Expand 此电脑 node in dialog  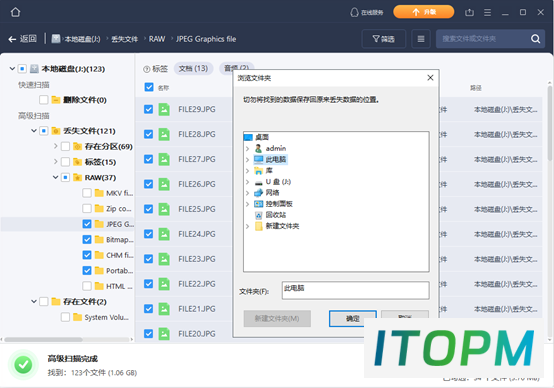click(248, 159)
